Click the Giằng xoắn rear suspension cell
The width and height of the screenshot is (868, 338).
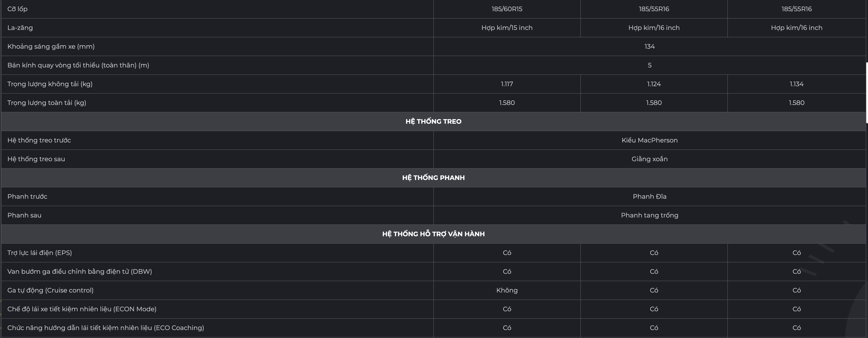click(x=649, y=159)
